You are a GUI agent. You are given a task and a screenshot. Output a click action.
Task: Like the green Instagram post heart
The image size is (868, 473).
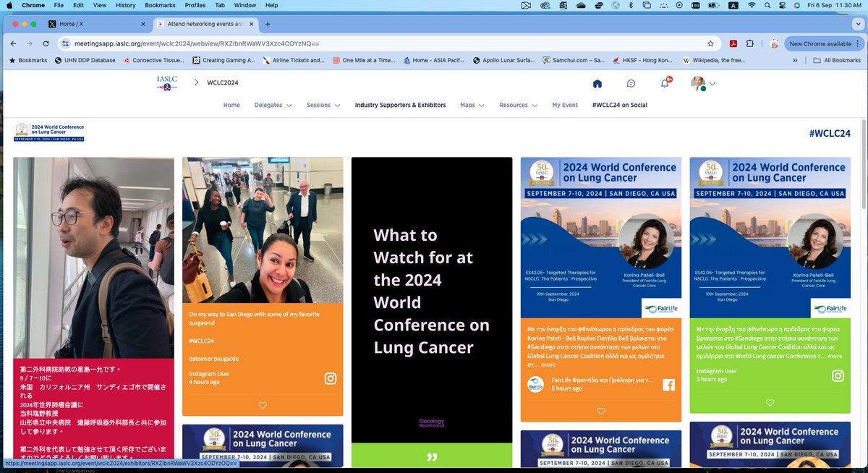point(770,402)
